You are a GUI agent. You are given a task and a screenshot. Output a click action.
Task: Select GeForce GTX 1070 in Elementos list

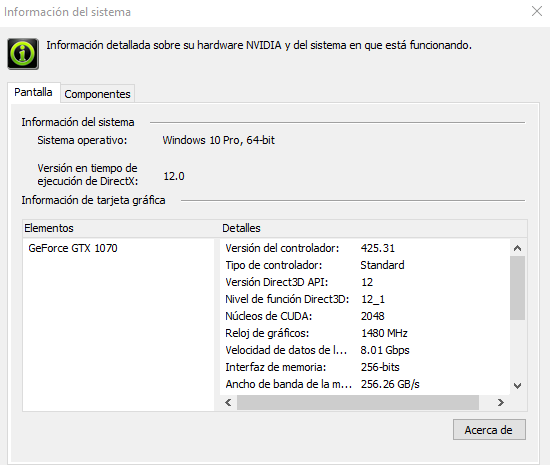click(73, 248)
